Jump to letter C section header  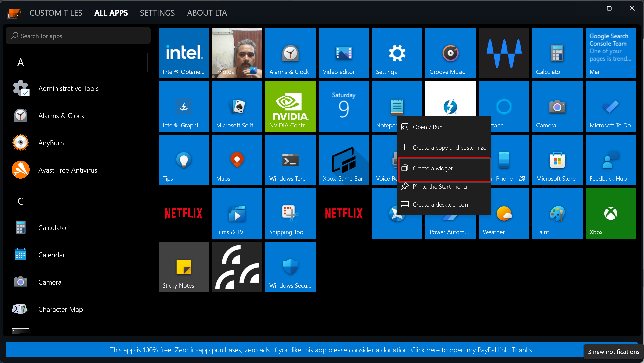[21, 201]
